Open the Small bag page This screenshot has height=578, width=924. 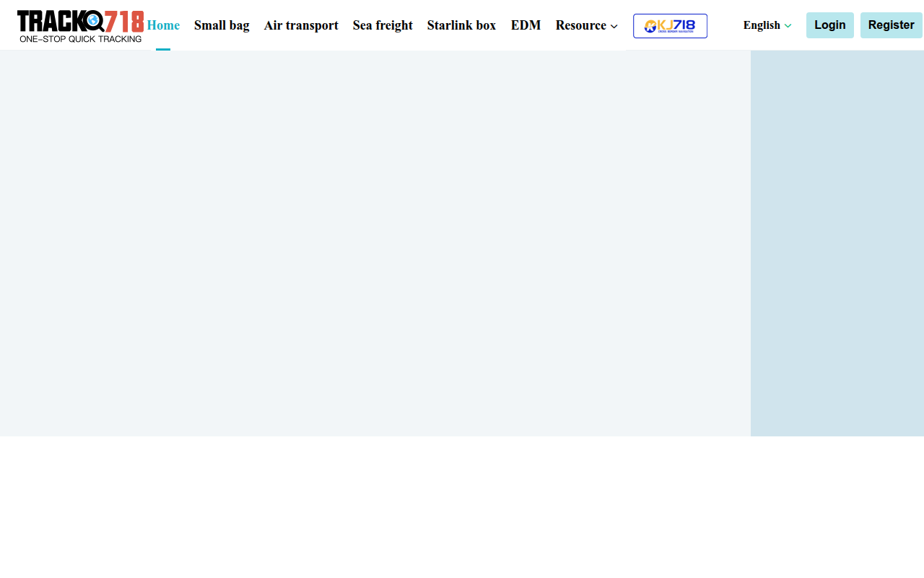pyautogui.click(x=222, y=25)
